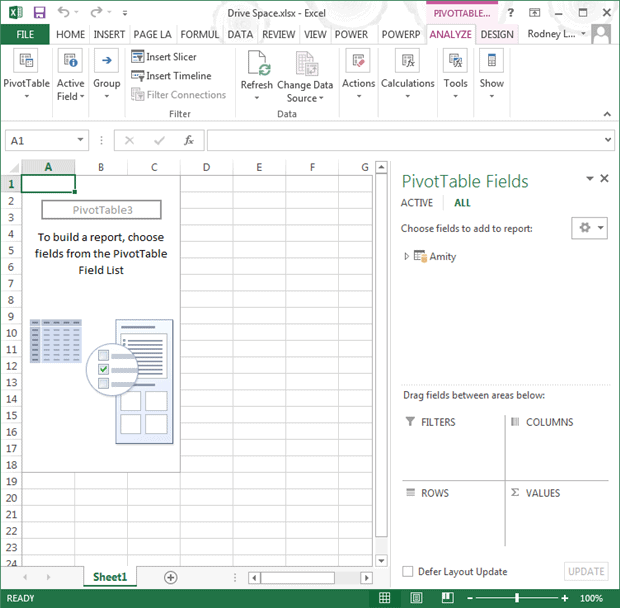The height and width of the screenshot is (608, 620).
Task: Zoom in with the plus button
Action: (565, 598)
